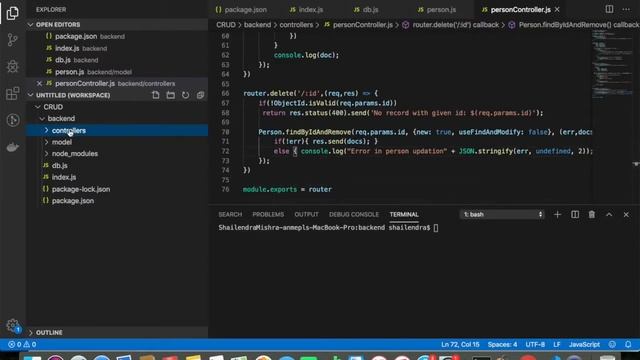Open the Output panel tab
This screenshot has height=360, width=640.
tap(306, 214)
